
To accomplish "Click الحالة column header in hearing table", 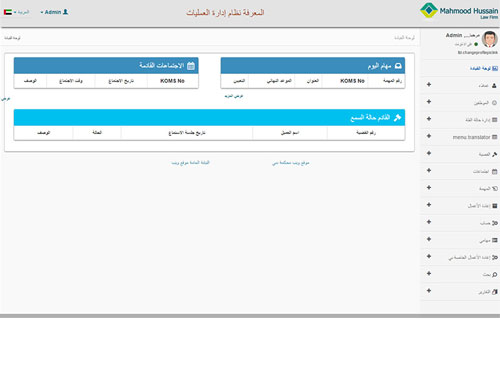I will point(97,133).
